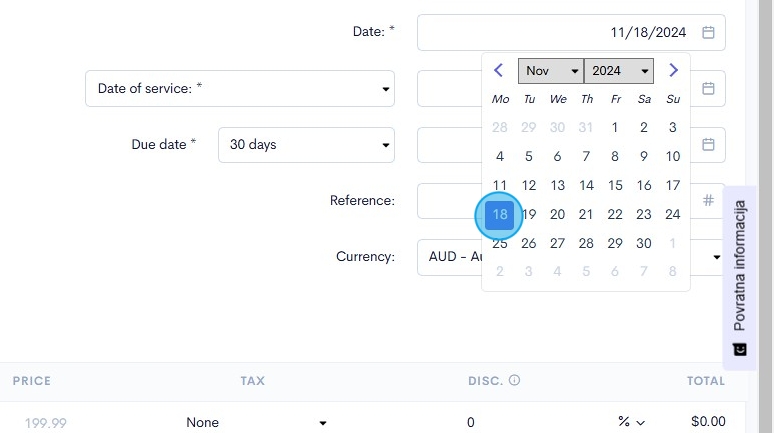The image size is (774, 433).
Task: Select November 18 in the calendar
Action: click(x=501, y=214)
